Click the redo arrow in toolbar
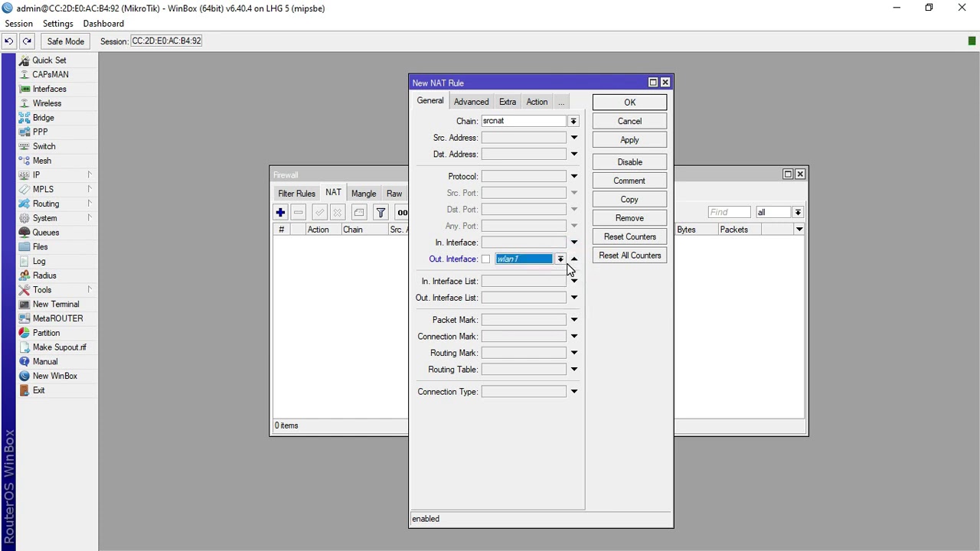The image size is (980, 551). coord(27,41)
